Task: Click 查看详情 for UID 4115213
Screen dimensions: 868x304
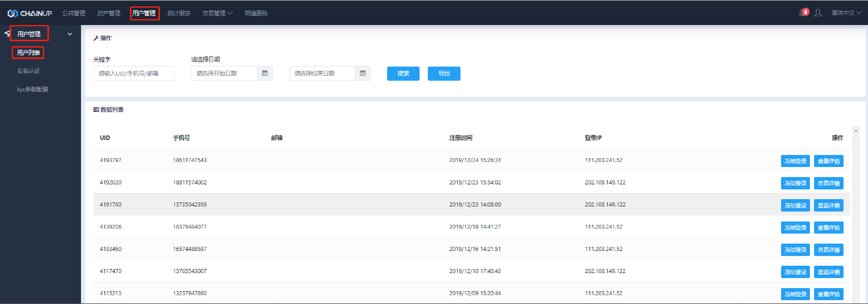Action: (829, 294)
